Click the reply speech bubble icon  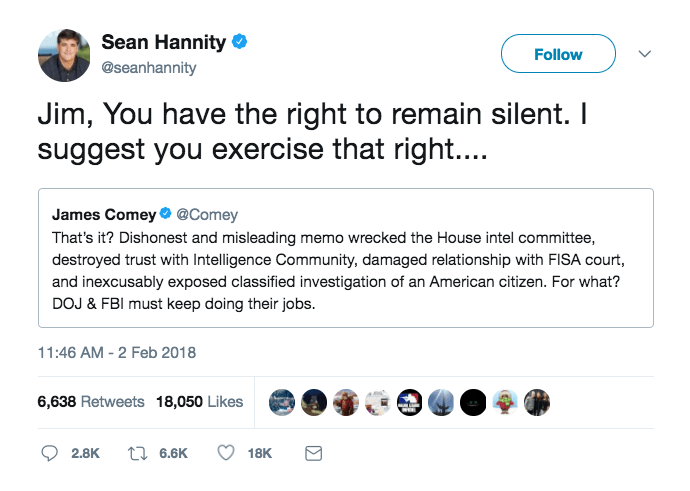pyautogui.click(x=49, y=453)
